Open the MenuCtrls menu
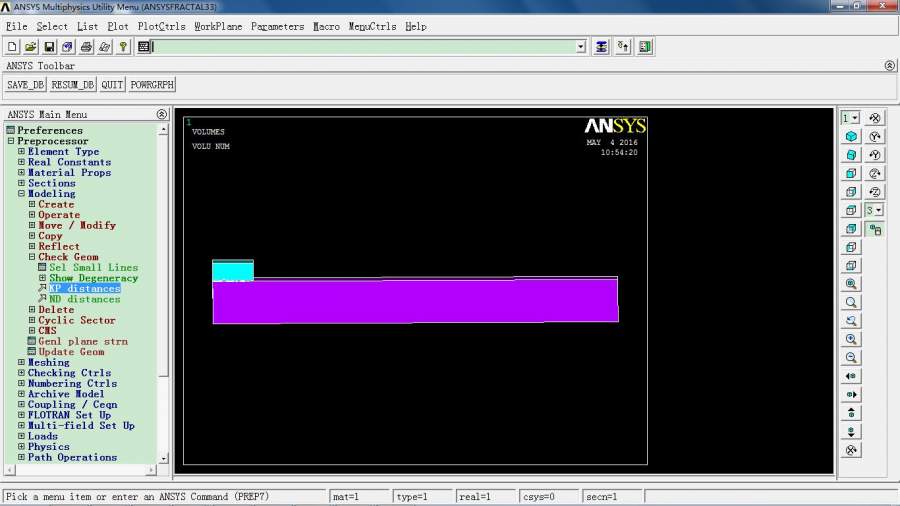 pyautogui.click(x=373, y=26)
